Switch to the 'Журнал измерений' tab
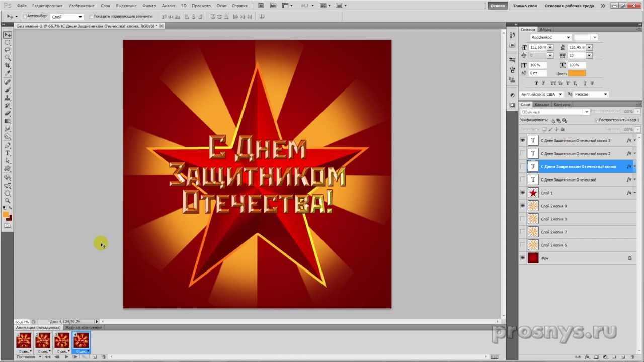644x362 pixels. tap(83, 327)
